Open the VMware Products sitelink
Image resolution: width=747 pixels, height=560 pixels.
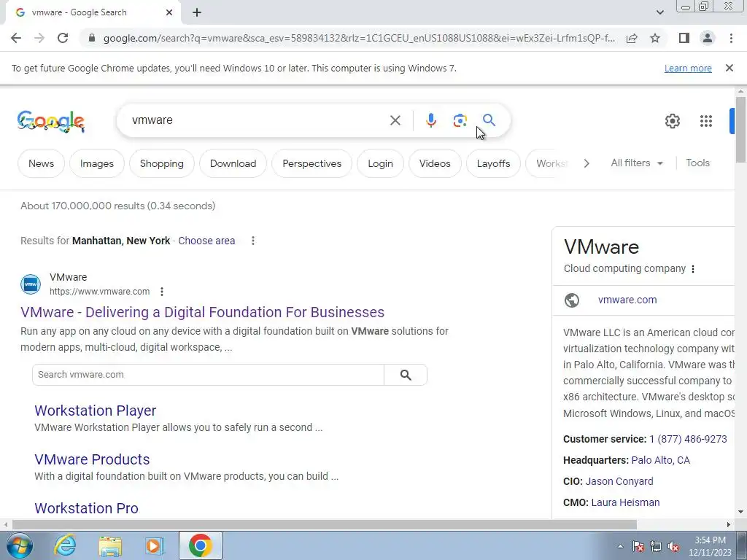tap(92, 459)
